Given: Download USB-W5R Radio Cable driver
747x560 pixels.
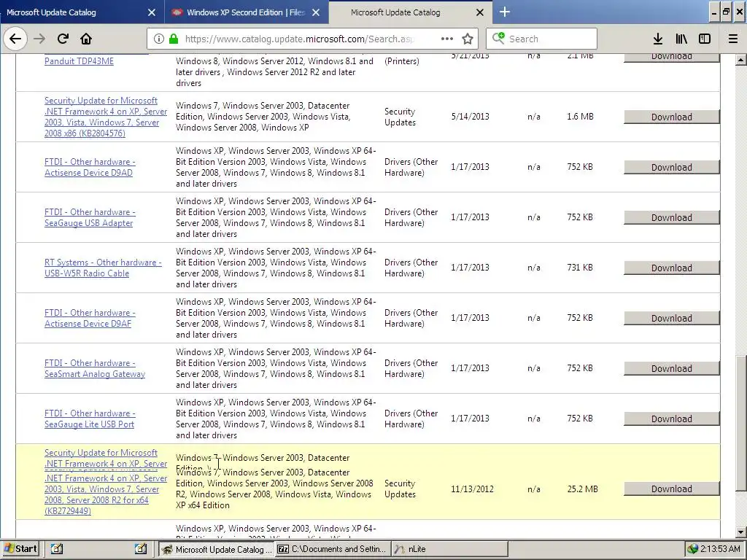Looking at the screenshot, I should tap(672, 268).
